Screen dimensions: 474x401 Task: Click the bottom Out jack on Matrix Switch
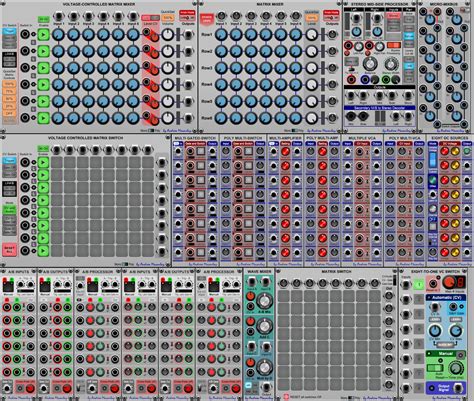(389, 385)
